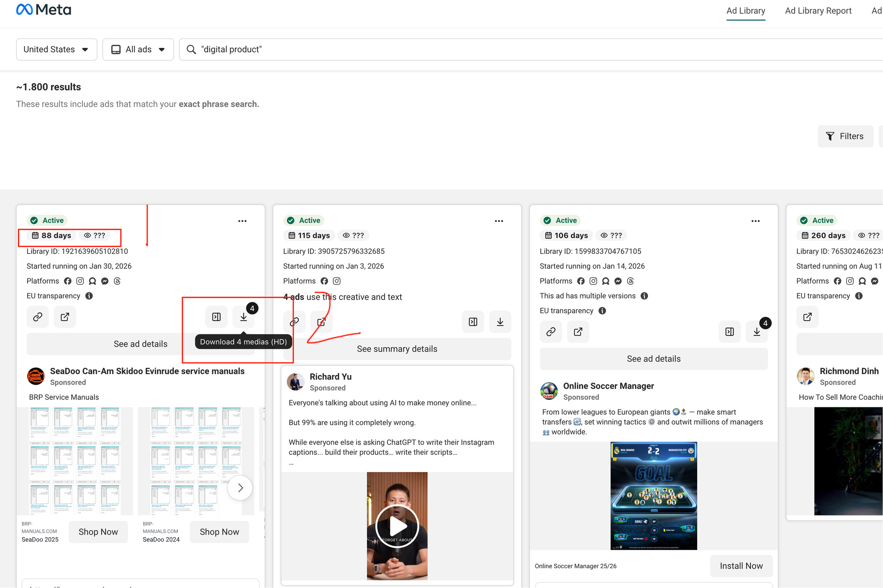Screen dimensions: 883x588
Task: Copy link icon on SeaDoo ad card
Action: click(38, 317)
